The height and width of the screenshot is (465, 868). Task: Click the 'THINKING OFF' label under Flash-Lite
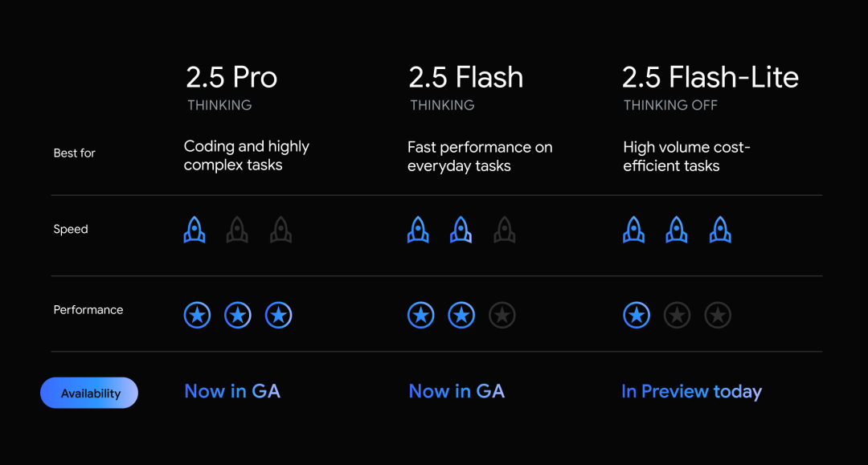[x=670, y=105]
